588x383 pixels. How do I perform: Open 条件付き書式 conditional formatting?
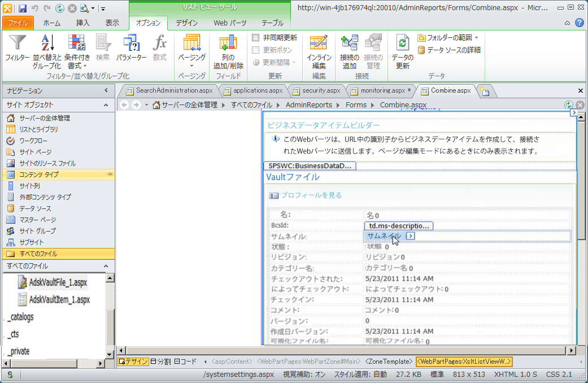[x=77, y=51]
